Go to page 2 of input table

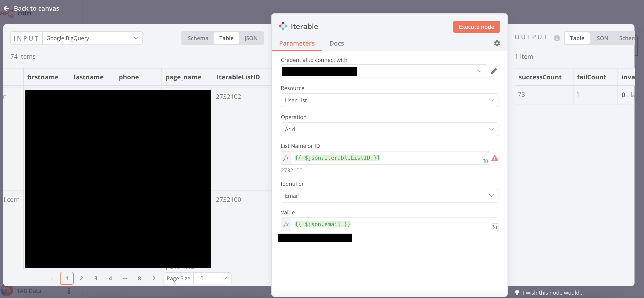tap(81, 278)
